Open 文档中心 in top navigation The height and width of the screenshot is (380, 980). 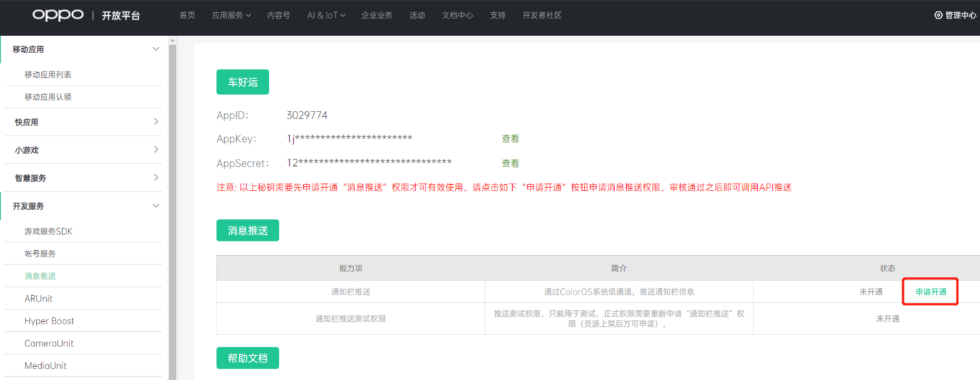tap(457, 15)
